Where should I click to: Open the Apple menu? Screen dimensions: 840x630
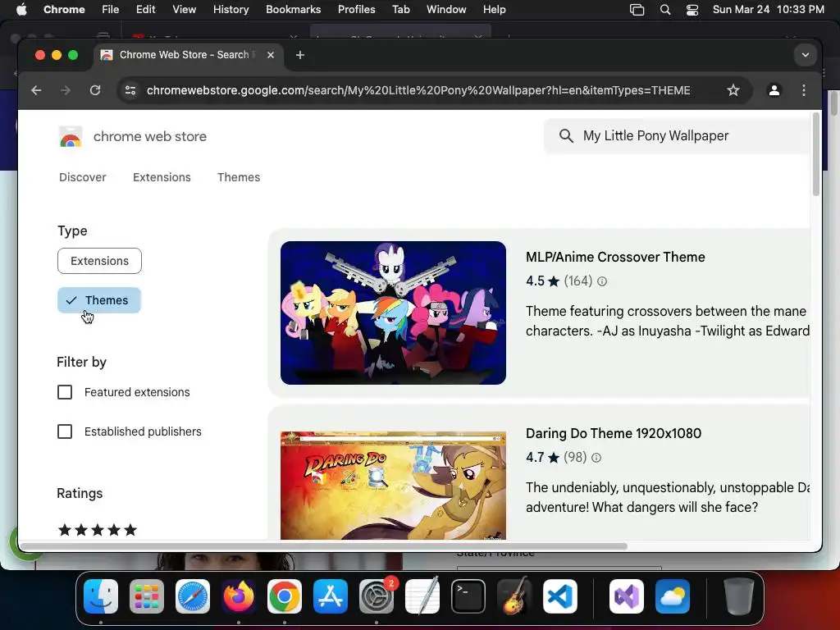(x=21, y=10)
